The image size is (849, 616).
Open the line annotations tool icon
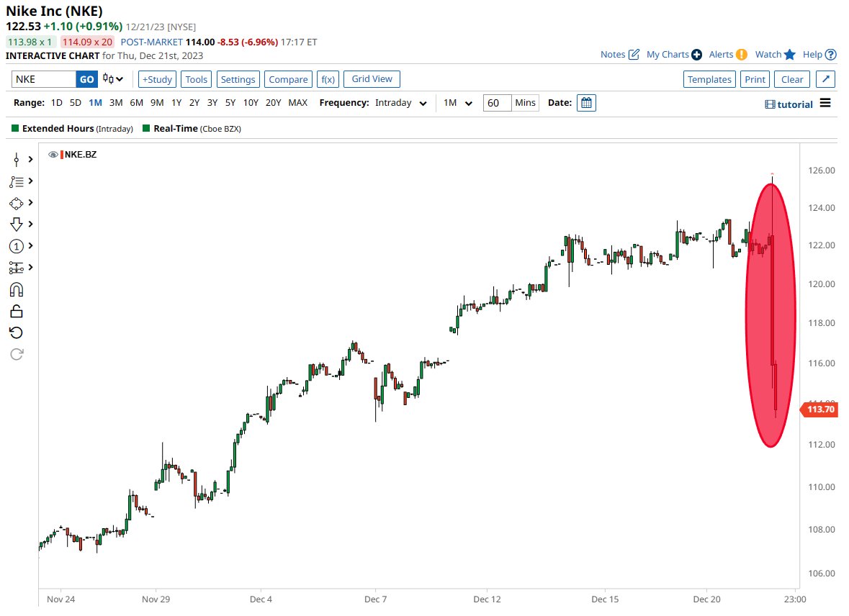coord(17,182)
